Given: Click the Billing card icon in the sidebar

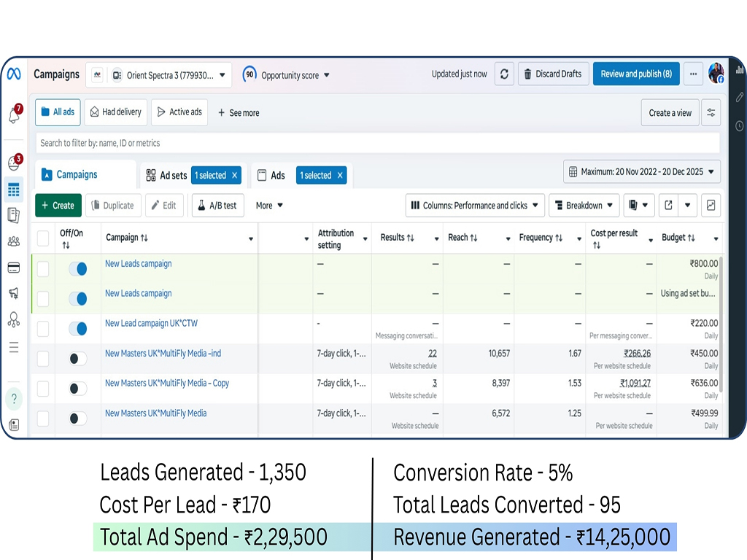Looking at the screenshot, I should click(14, 268).
